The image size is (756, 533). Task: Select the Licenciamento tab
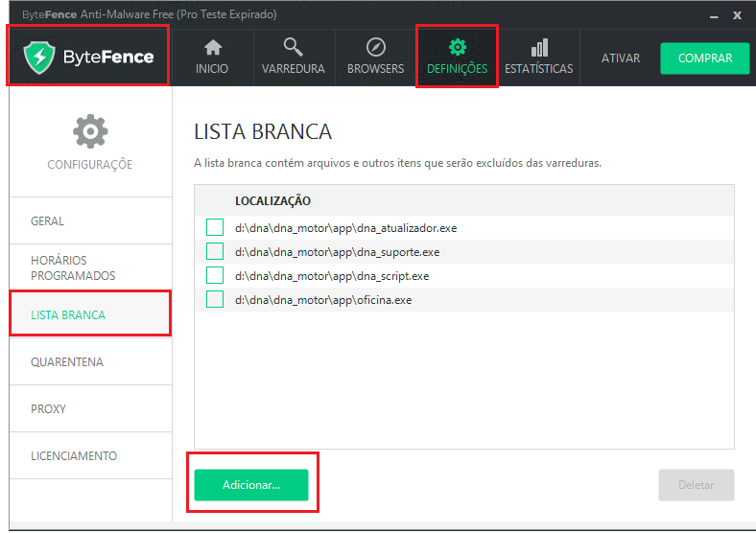click(74, 456)
